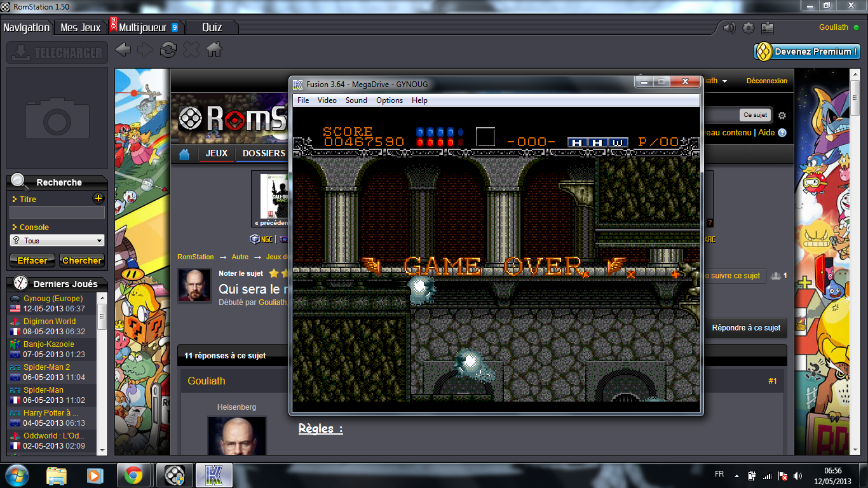The height and width of the screenshot is (488, 868).
Task: Go to the home page icon
Action: click(x=214, y=50)
